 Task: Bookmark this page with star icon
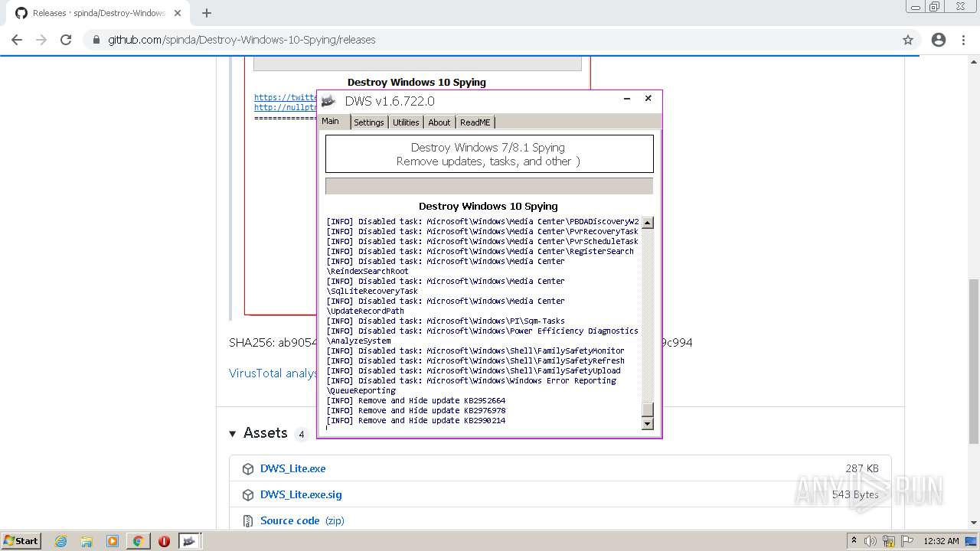pyautogui.click(x=908, y=40)
